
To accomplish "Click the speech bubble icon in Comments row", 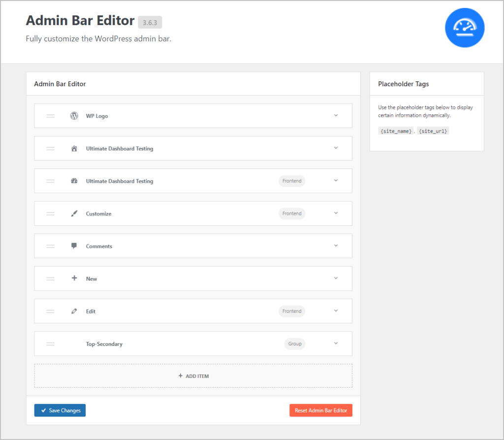I will (74, 246).
